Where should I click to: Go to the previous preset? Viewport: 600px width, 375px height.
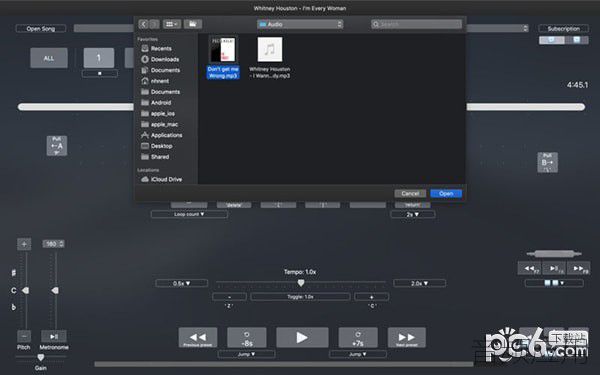pos(198,338)
